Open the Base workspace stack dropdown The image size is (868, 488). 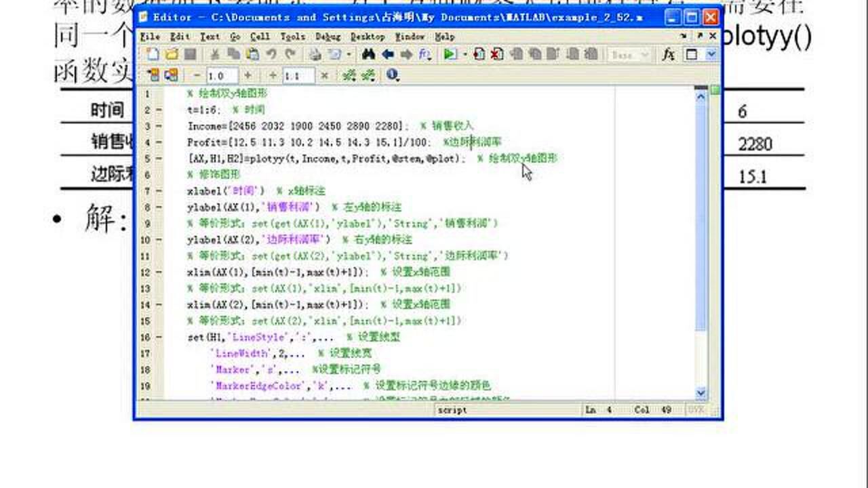click(644, 54)
